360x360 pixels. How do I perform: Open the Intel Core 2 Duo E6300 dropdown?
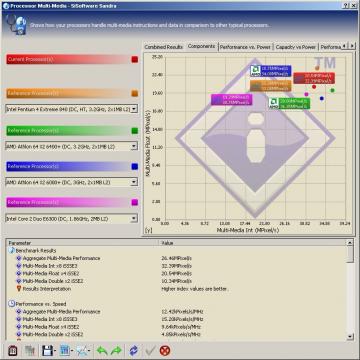point(134,219)
